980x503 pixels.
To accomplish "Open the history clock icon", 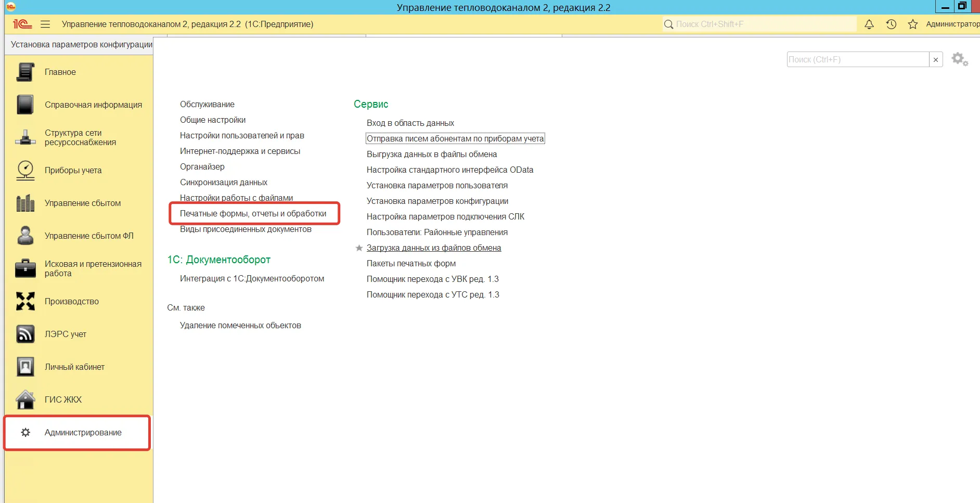I will 891,24.
